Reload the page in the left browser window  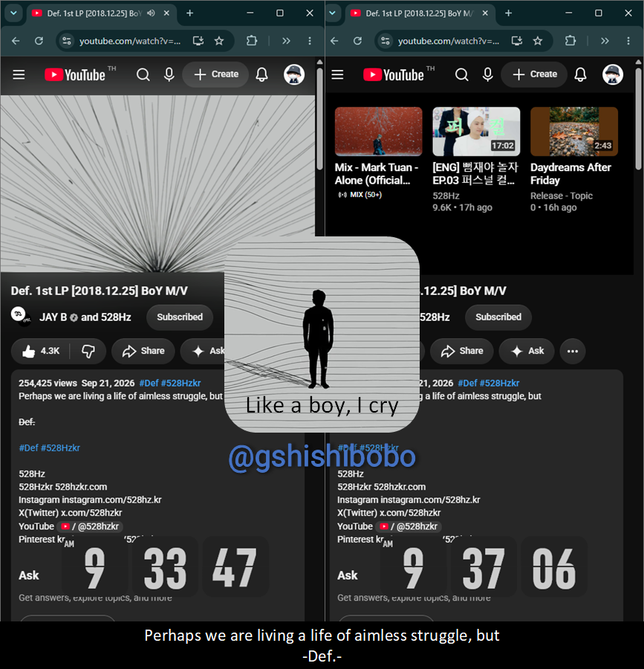click(x=39, y=41)
